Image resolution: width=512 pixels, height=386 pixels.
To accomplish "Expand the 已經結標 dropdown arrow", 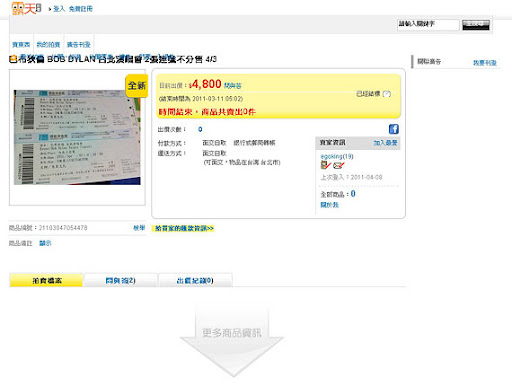I will point(387,94).
